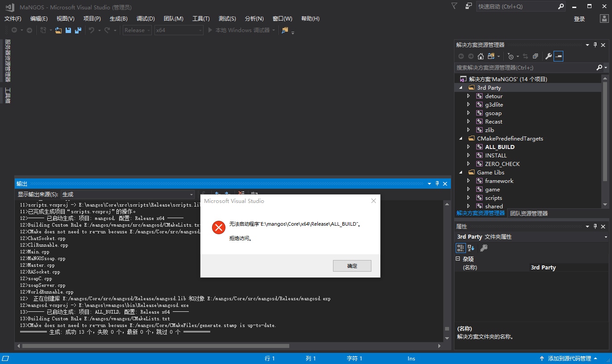This screenshot has width=612, height=364.
Task: Open the 项目(P) menu
Action: [x=92, y=19]
